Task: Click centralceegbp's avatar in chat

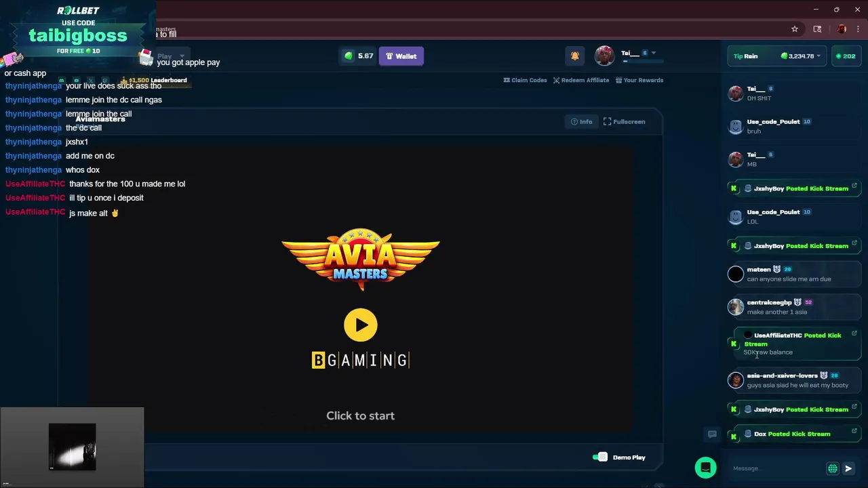Action: [x=736, y=307]
